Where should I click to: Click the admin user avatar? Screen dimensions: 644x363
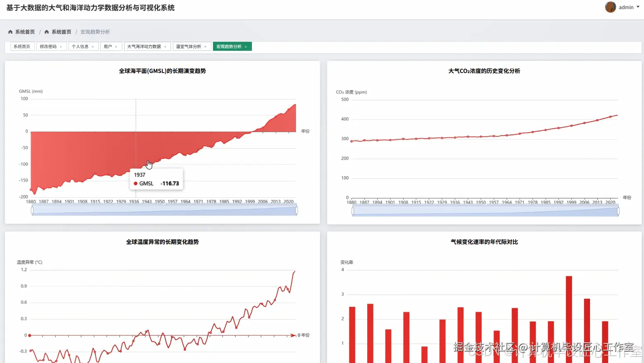point(610,7)
